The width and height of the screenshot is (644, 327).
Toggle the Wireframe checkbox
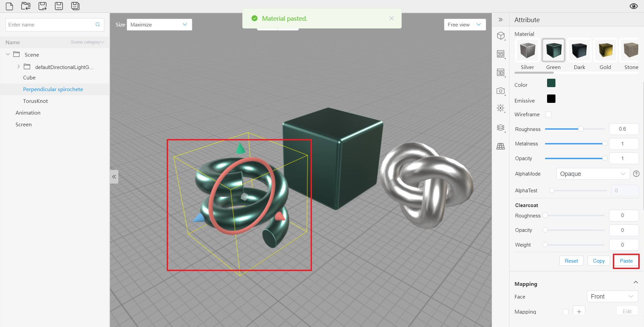[548, 115]
